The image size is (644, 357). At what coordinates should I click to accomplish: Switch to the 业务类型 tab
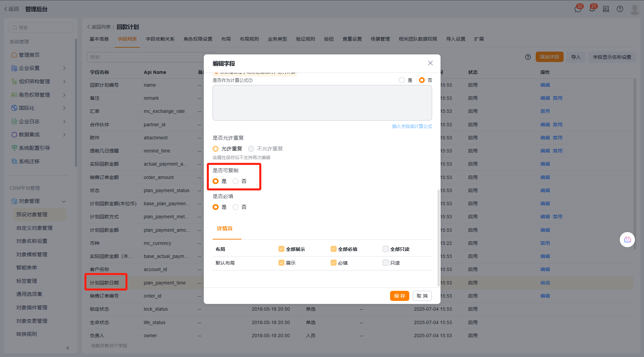click(x=277, y=39)
